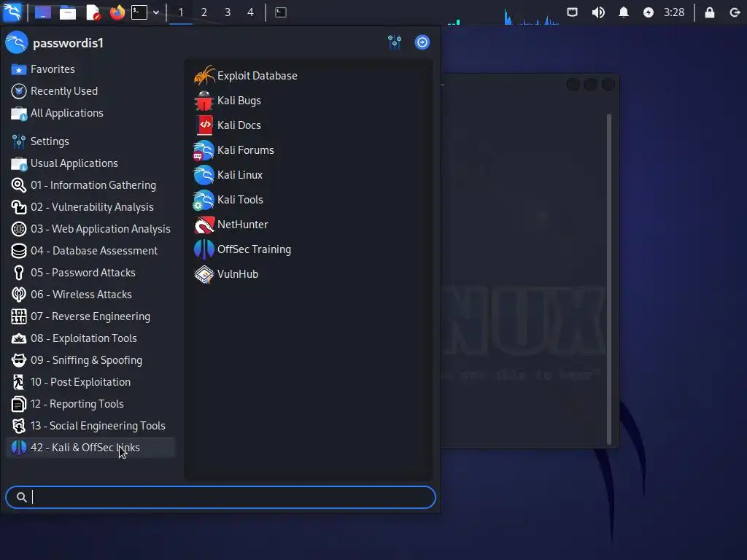The height and width of the screenshot is (560, 747).
Task: Select All Applications category
Action: pyautogui.click(x=90, y=113)
